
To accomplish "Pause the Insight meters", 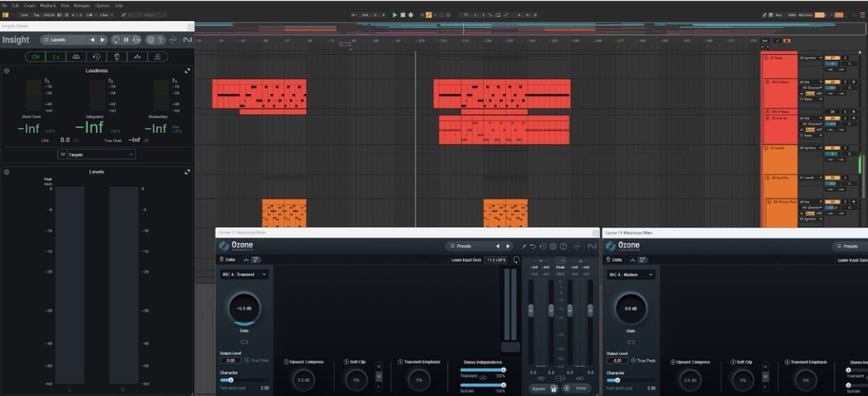I will [126, 40].
